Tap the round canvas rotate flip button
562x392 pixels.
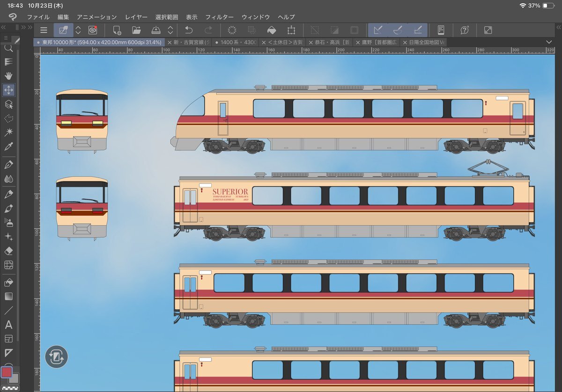(57, 357)
